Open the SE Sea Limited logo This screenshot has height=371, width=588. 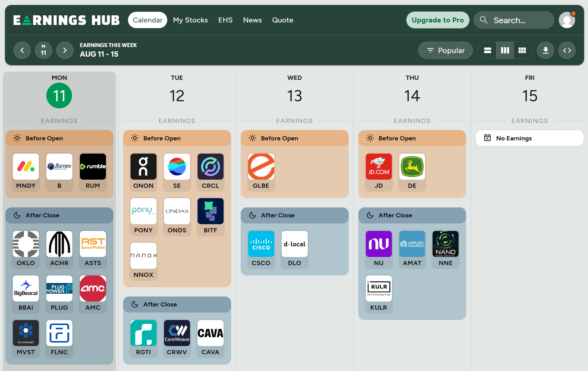click(x=177, y=166)
